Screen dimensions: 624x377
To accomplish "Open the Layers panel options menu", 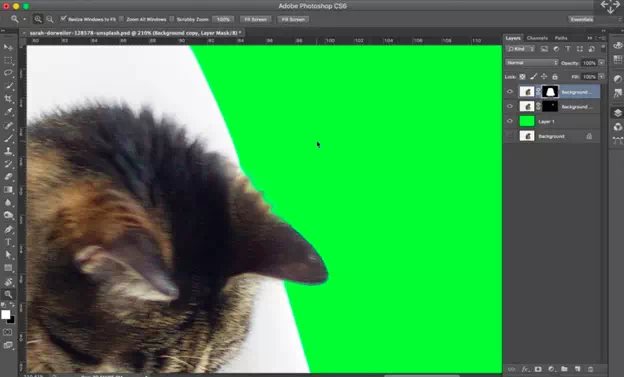I will (602, 38).
